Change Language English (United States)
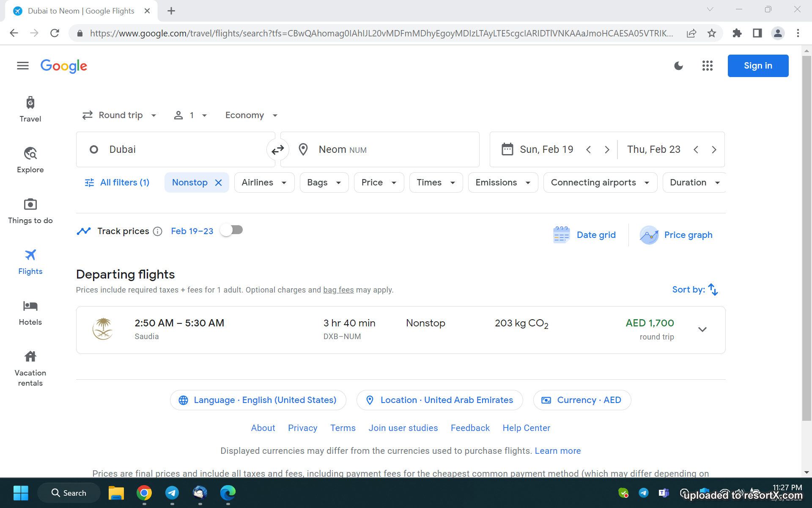Viewport: 812px width, 508px height. coord(258,400)
